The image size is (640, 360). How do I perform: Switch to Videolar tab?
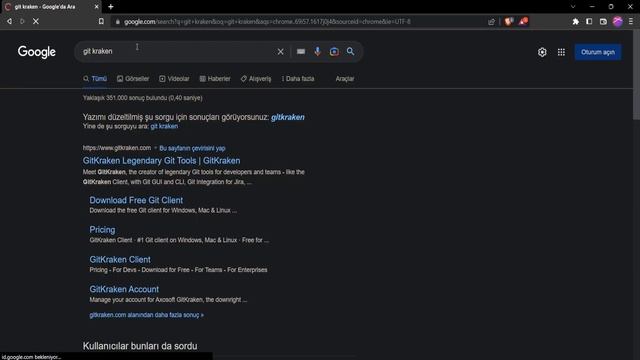coord(174,79)
